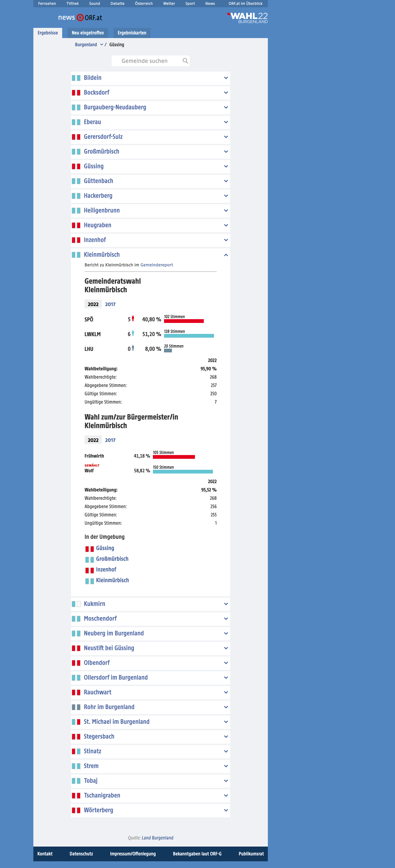
Task: Click the red flag icon beside Gerersdorf-Sulz
Action: click(76, 137)
